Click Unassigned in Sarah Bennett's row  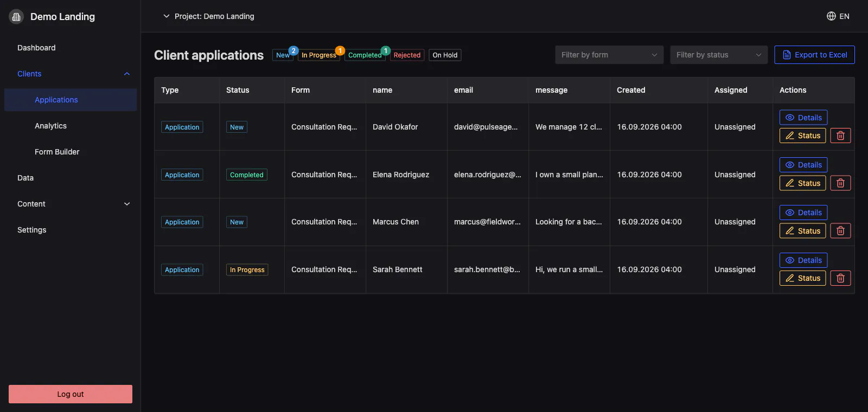click(x=735, y=269)
